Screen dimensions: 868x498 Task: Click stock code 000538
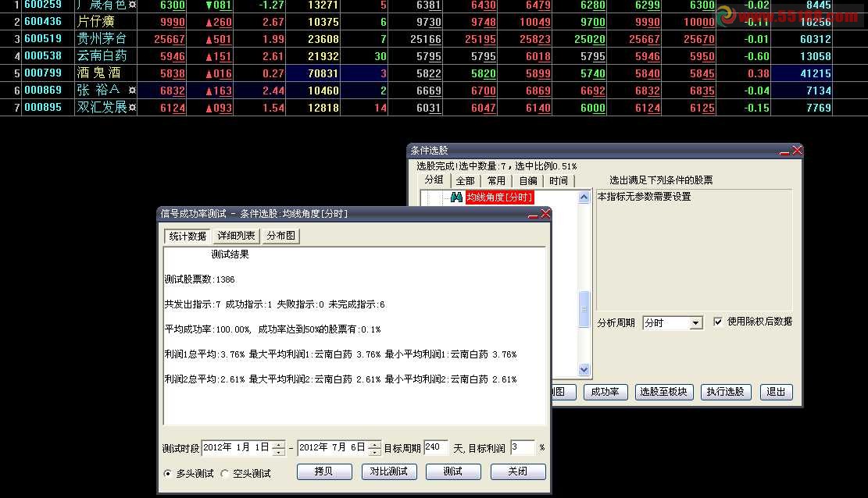pos(43,56)
